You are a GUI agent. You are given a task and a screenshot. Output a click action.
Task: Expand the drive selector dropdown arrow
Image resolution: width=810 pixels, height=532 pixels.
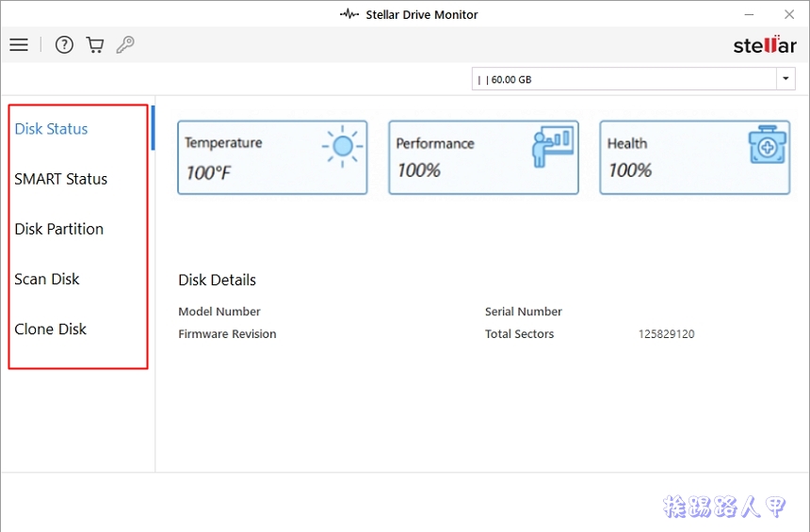tap(786, 79)
